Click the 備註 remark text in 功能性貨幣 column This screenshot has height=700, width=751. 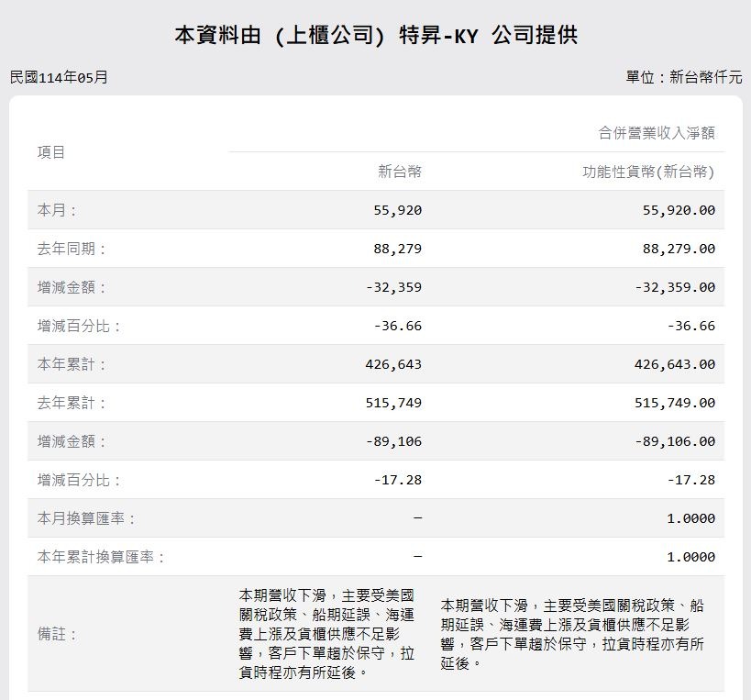572,634
